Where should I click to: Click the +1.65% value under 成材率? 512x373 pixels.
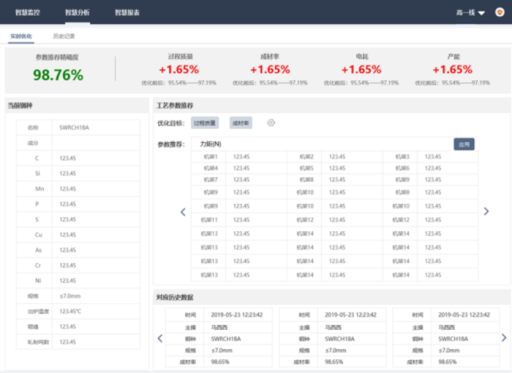tap(270, 69)
